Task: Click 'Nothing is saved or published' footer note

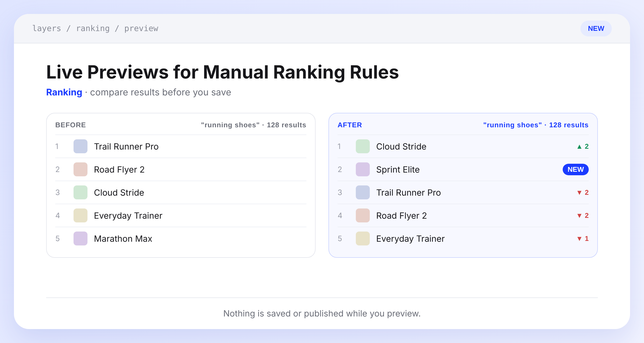Action: click(x=322, y=314)
